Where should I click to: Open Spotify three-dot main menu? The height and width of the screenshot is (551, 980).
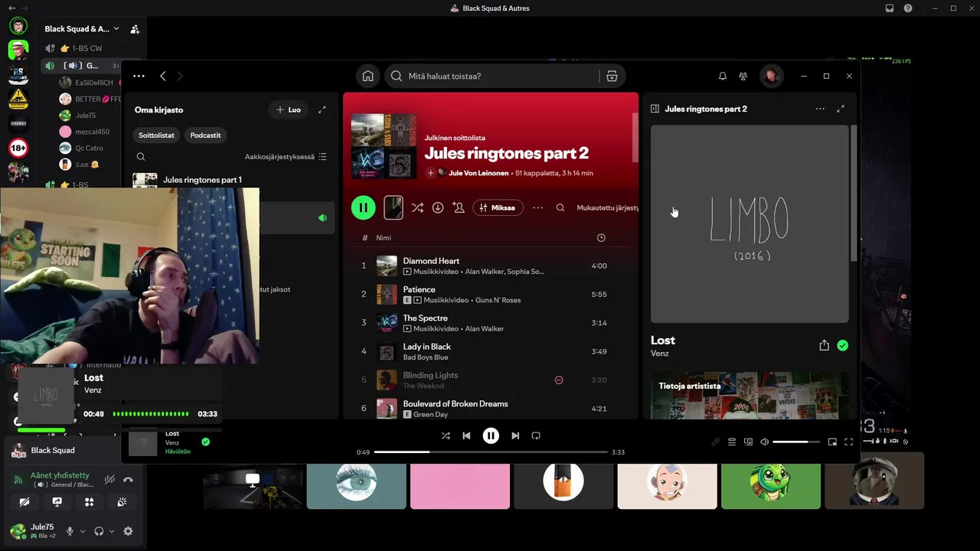[139, 76]
